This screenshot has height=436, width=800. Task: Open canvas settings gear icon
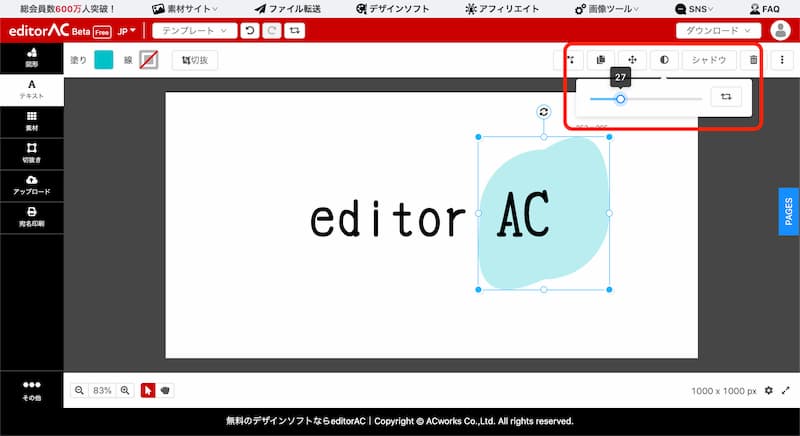[x=768, y=391]
